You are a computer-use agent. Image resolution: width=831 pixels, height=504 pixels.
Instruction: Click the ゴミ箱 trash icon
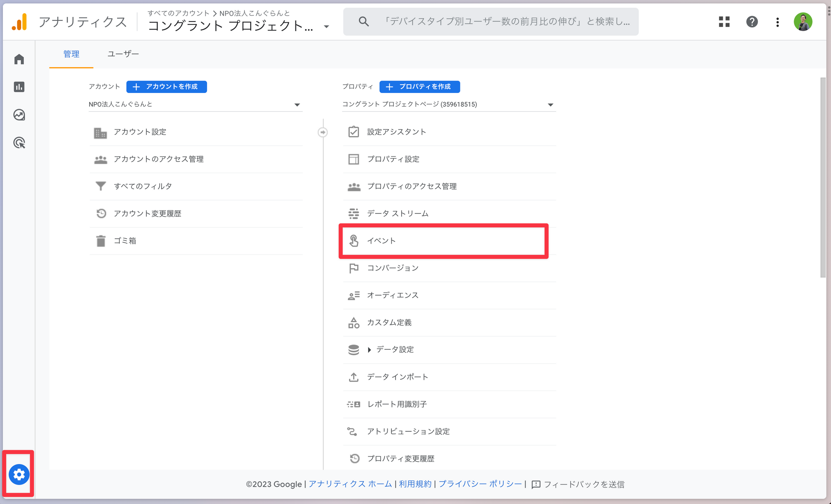click(x=101, y=241)
